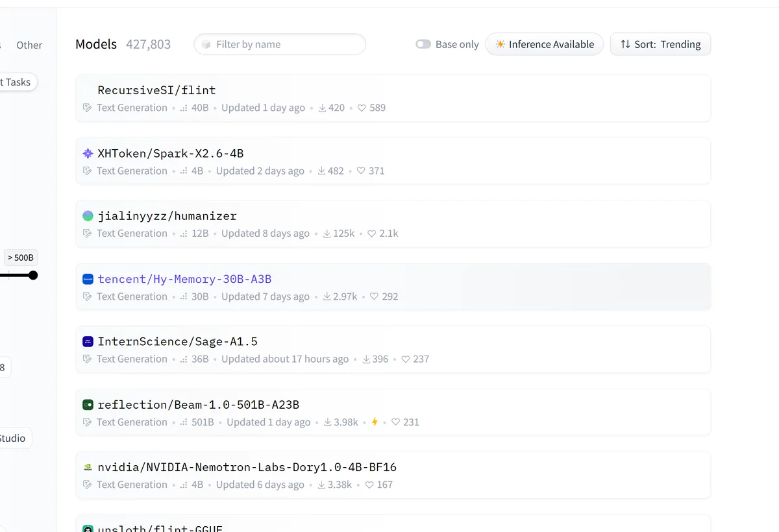This screenshot has height=532, width=779.
Task: Click the Text Generation tag icon on humanizer row
Action: [x=88, y=234]
